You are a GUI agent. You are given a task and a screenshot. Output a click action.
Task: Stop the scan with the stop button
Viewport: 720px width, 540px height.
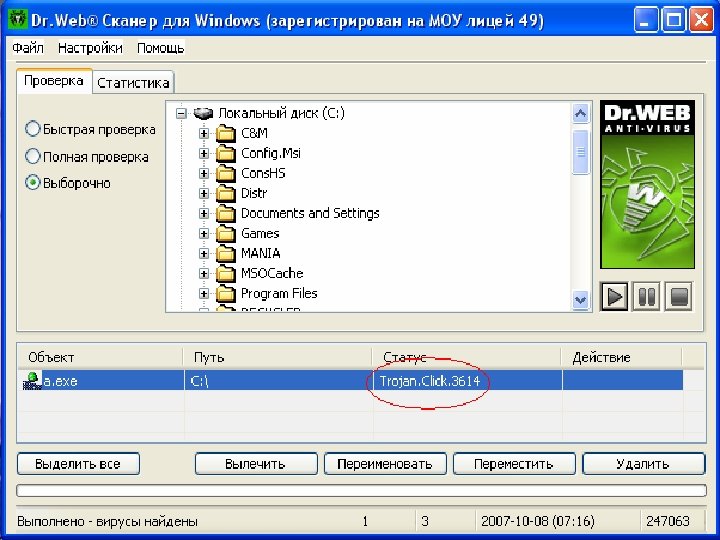tap(679, 297)
